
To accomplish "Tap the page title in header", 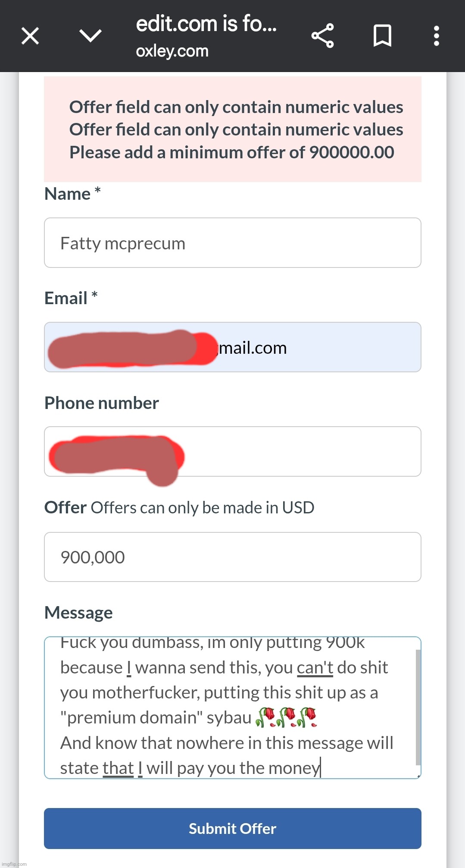I will tap(206, 24).
